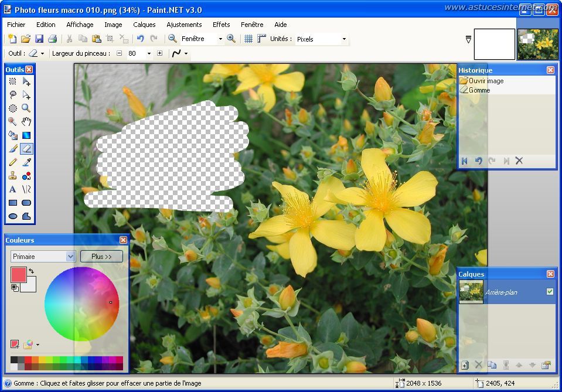Screen dimensions: 562x392
Task: Reset colors to black and white
Action: pos(15,287)
